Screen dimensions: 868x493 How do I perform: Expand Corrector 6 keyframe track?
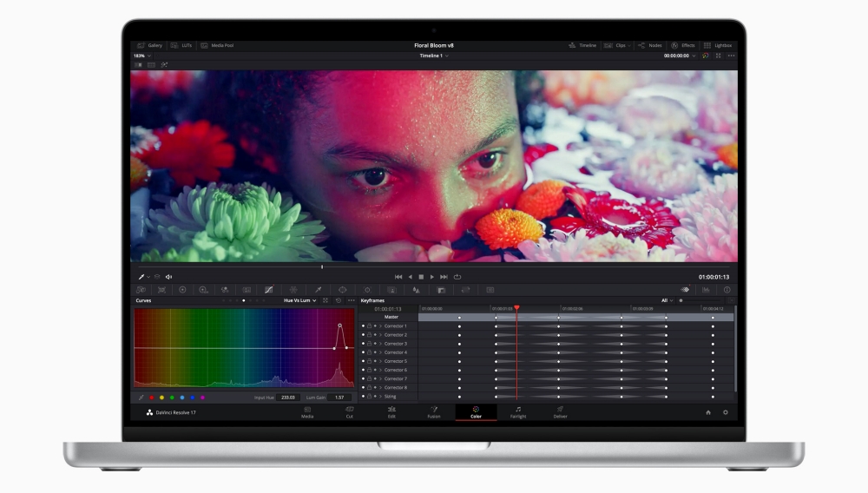point(380,370)
